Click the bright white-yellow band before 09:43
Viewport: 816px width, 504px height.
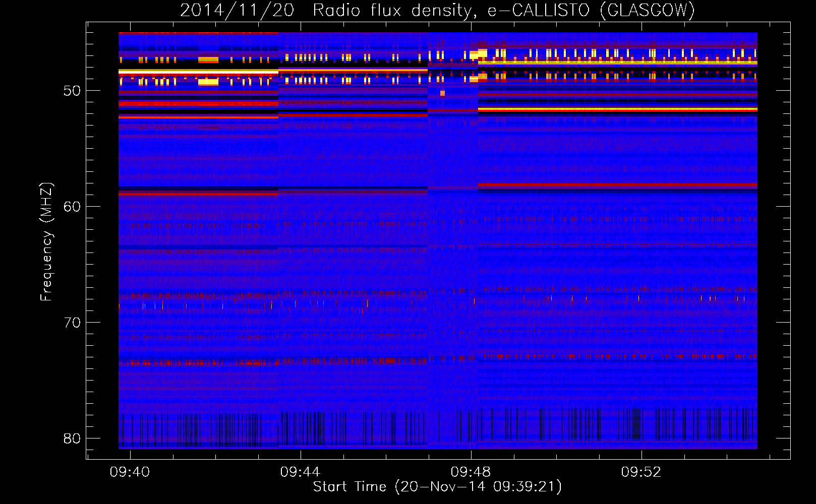[198, 72]
